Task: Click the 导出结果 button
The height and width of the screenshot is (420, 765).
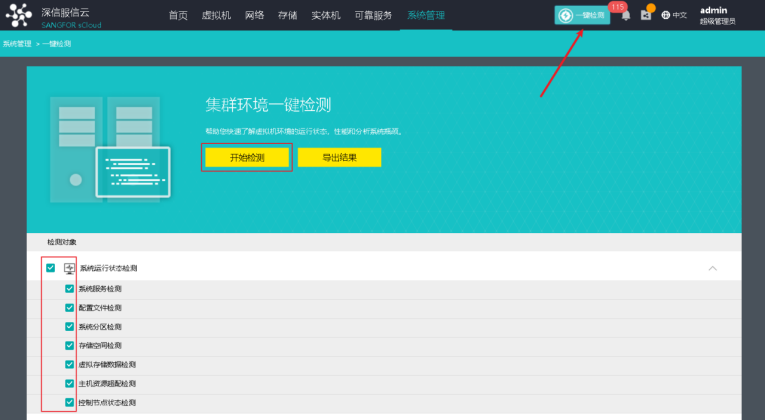Action: click(x=339, y=157)
